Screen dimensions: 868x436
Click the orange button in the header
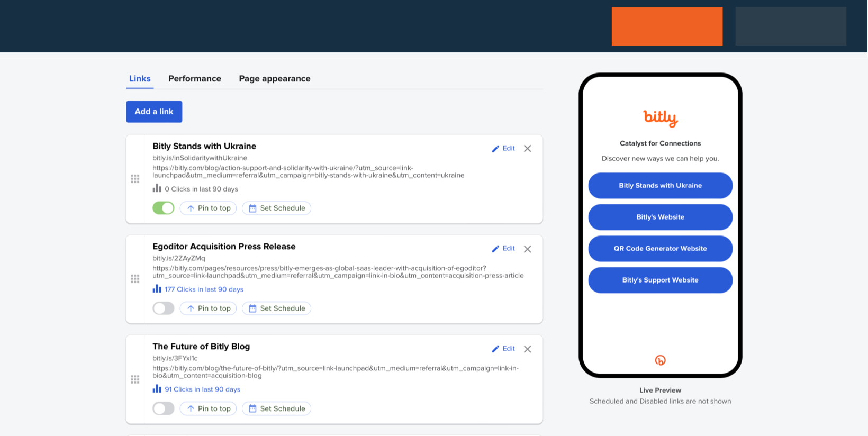[x=667, y=26]
